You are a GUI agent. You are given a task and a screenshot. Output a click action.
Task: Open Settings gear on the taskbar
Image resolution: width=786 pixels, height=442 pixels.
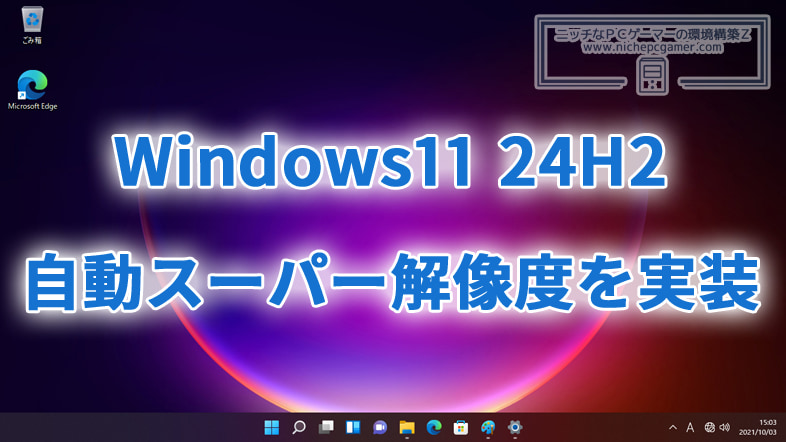click(515, 427)
